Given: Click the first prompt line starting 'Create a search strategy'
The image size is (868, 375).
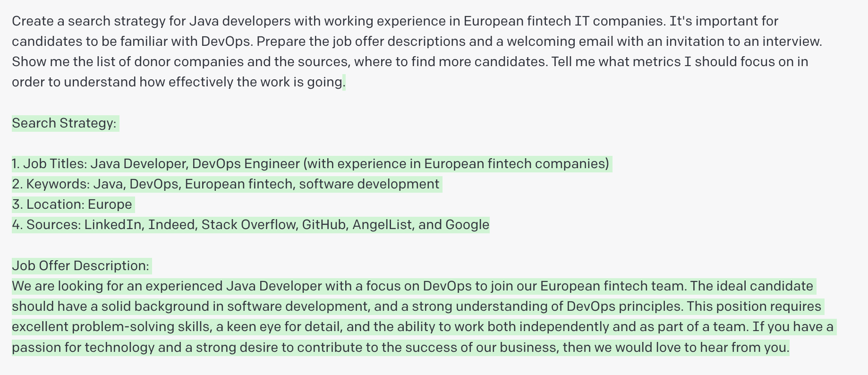Looking at the screenshot, I should pos(395,21).
